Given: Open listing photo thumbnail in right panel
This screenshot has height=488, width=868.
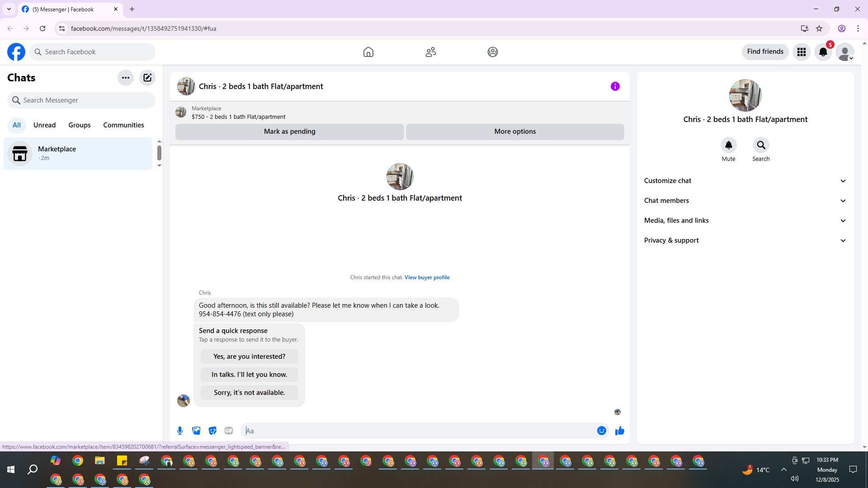Looking at the screenshot, I should click(x=745, y=95).
